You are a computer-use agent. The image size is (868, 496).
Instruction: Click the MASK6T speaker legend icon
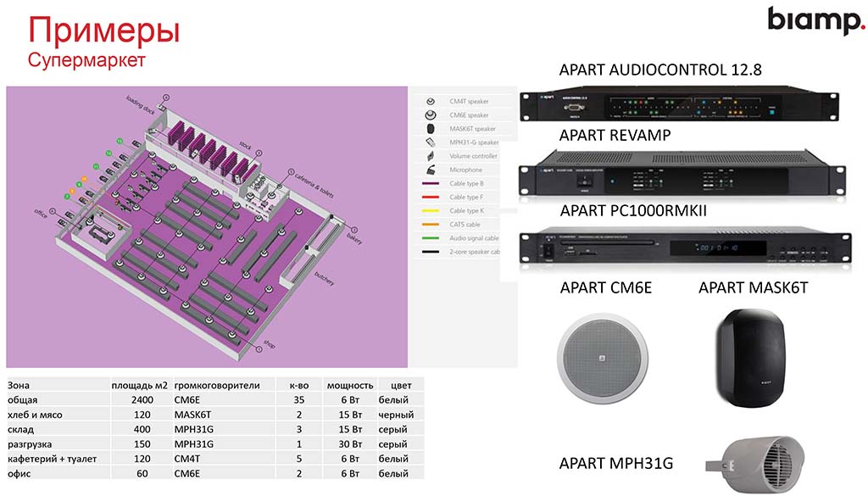click(x=431, y=128)
